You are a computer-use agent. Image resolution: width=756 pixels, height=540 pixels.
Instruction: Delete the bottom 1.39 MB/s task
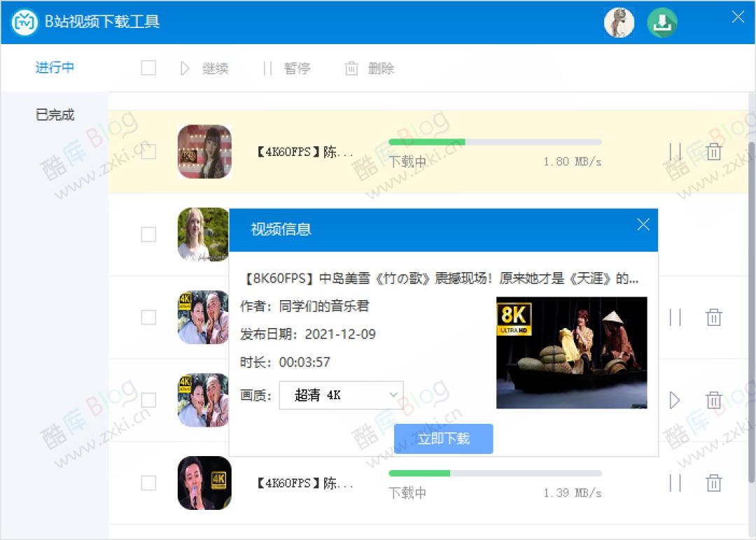(714, 483)
